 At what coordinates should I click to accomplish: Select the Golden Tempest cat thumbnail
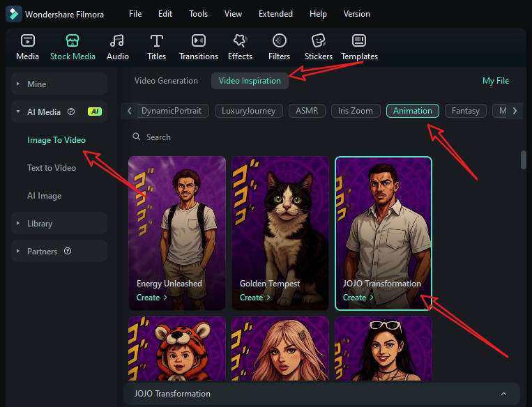(x=280, y=233)
